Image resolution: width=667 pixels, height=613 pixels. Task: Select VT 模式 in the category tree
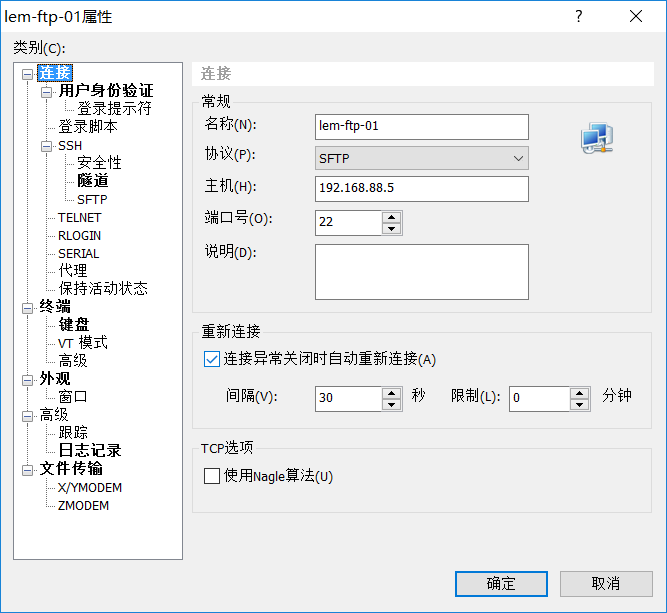click(83, 343)
